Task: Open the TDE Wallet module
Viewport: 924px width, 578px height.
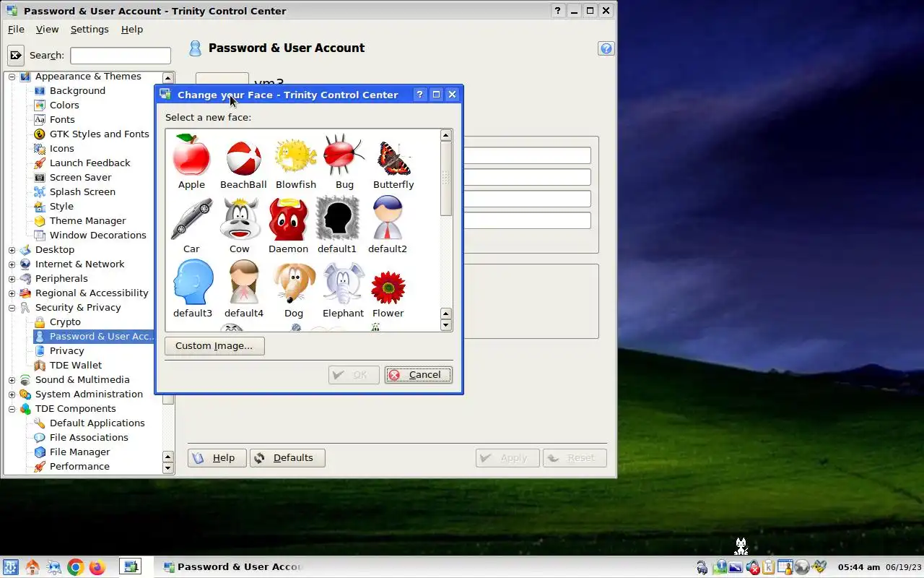Action: [x=75, y=365]
